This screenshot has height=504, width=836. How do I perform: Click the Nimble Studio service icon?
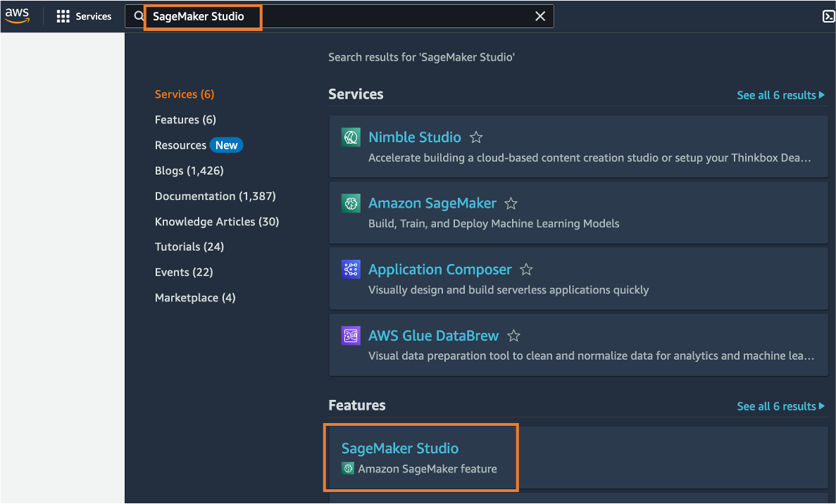pyautogui.click(x=351, y=137)
